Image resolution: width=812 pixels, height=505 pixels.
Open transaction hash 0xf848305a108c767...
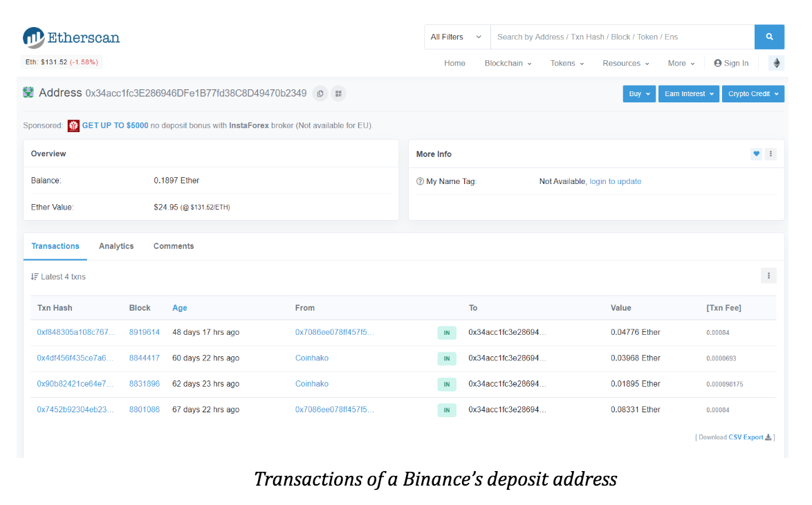[x=76, y=332]
